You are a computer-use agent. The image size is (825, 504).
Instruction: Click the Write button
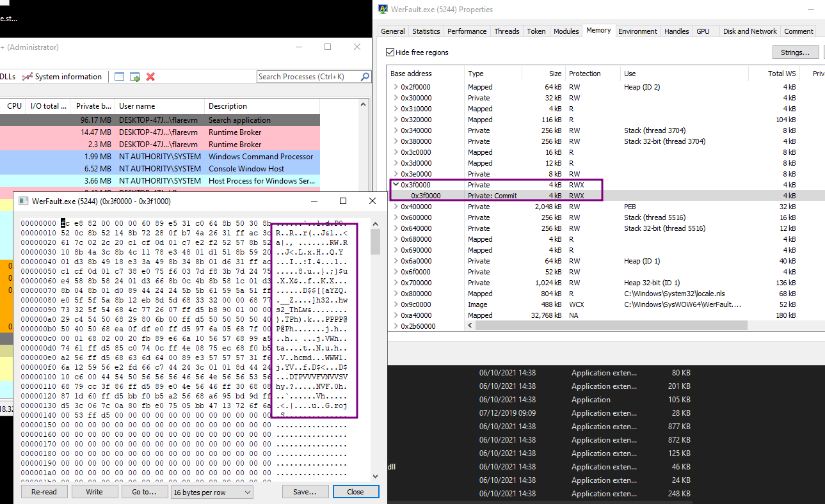(x=94, y=492)
